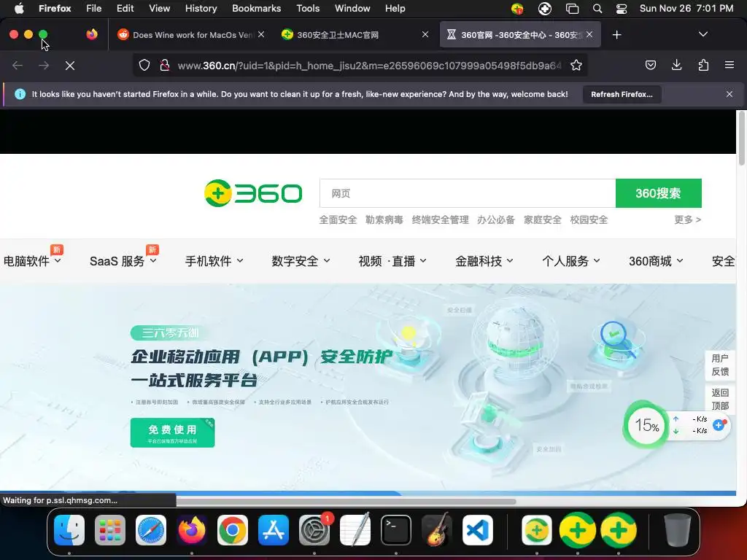Close the 360安全卫士MAC官网 tab
The width and height of the screenshot is (747, 560).
coord(425,34)
